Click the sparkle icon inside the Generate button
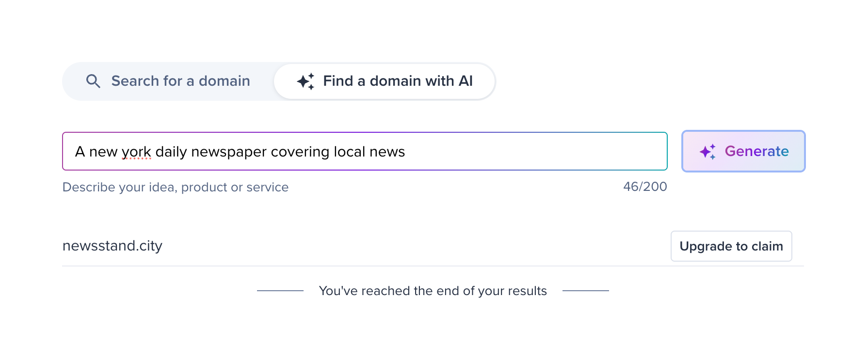This screenshot has height=360, width=868. [x=707, y=151]
